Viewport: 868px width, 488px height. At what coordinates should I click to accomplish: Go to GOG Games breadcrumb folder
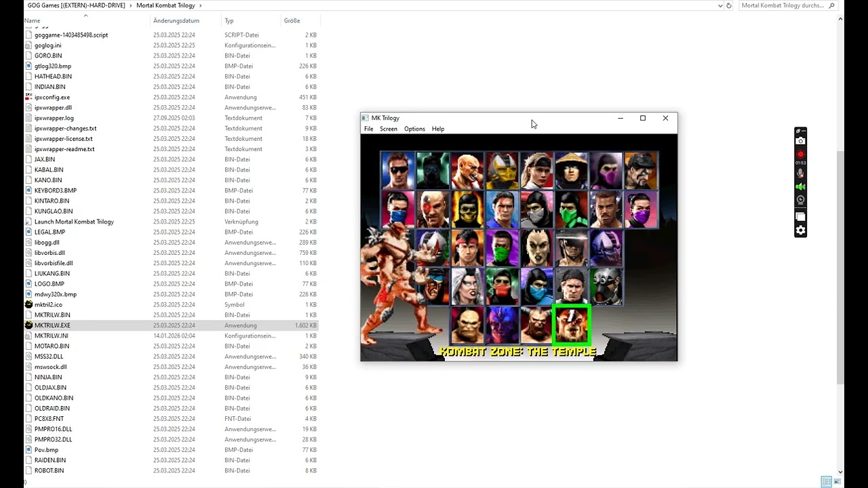tap(76, 5)
